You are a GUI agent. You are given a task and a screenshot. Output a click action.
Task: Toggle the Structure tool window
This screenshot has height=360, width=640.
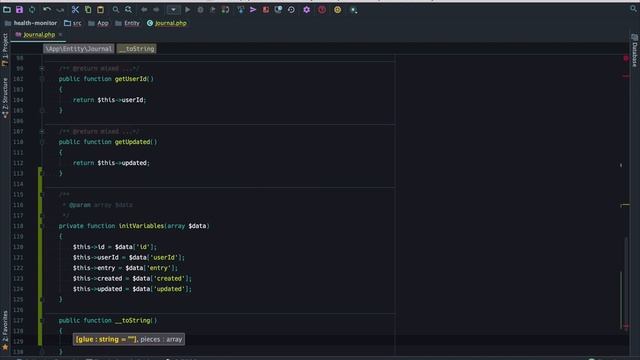click(5, 98)
